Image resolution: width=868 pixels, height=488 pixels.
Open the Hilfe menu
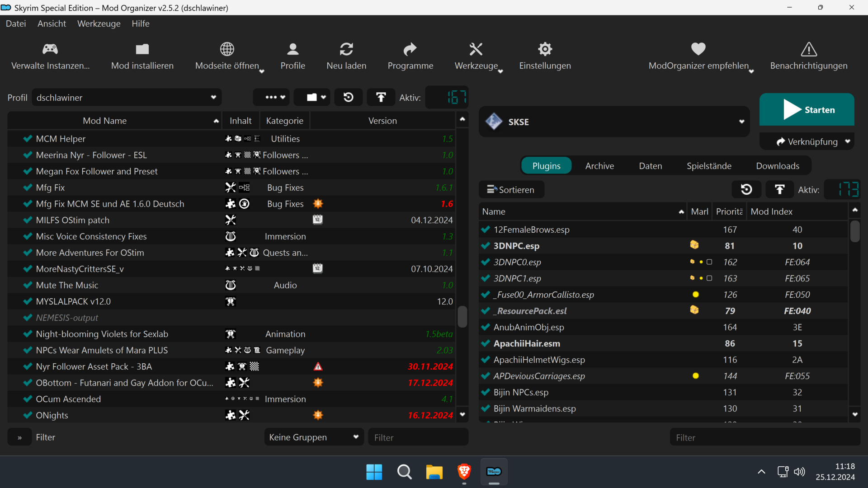click(141, 23)
